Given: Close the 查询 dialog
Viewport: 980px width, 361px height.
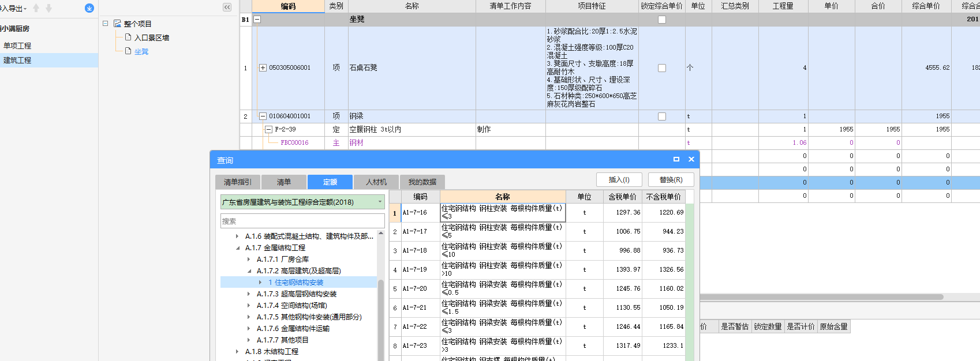Looking at the screenshot, I should point(691,160).
